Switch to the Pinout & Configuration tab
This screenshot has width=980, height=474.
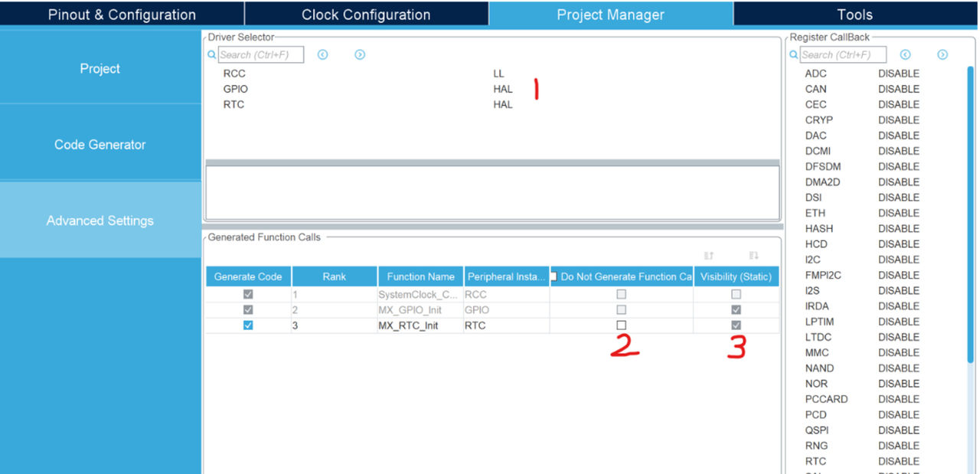point(122,15)
